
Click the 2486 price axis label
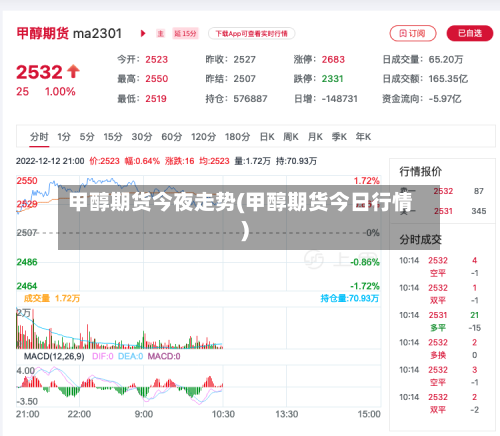[x=27, y=262]
